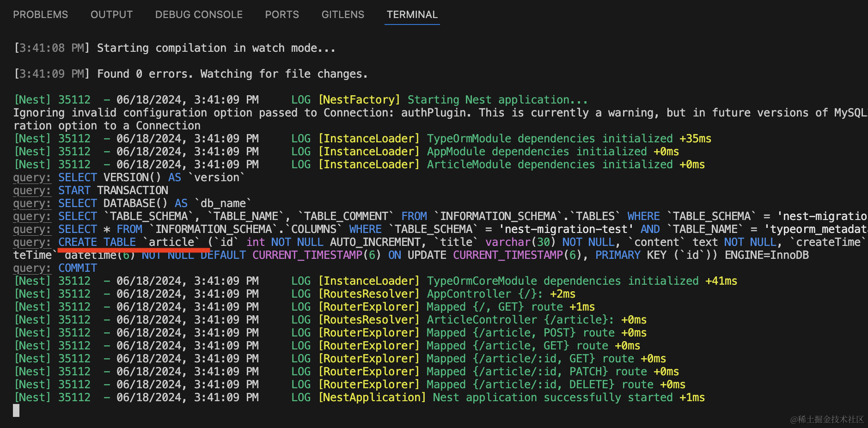Select the DEBUG CONSOLE tab
868x428 pixels.
coord(199,15)
